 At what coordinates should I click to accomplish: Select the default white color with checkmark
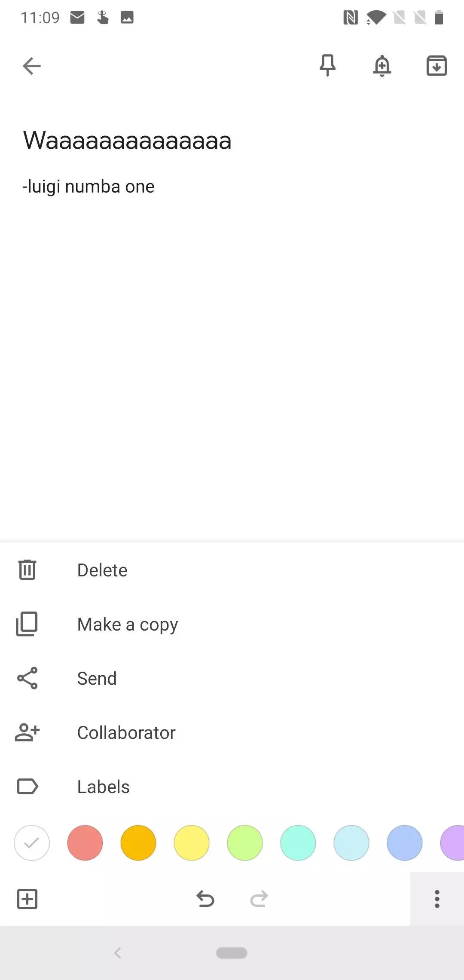click(x=32, y=843)
